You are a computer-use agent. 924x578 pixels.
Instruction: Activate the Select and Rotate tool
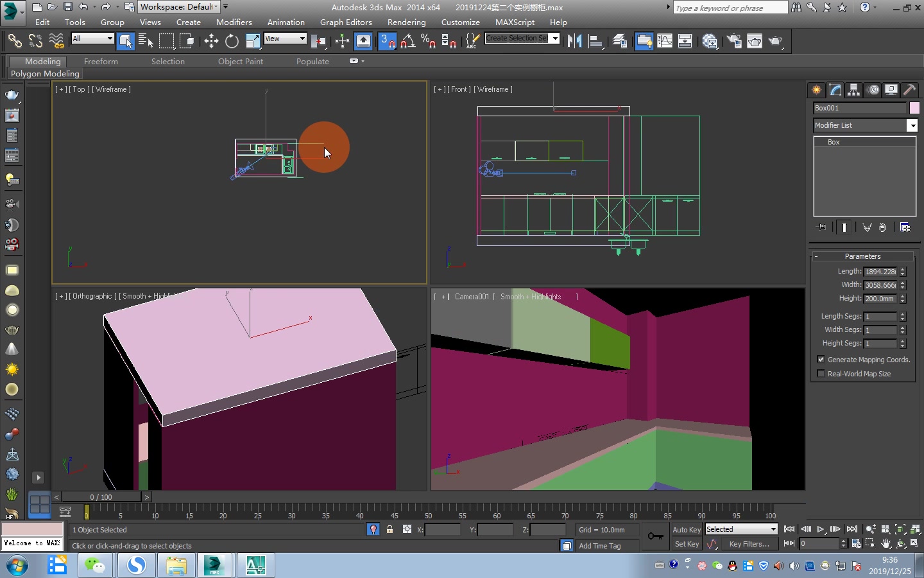(232, 42)
